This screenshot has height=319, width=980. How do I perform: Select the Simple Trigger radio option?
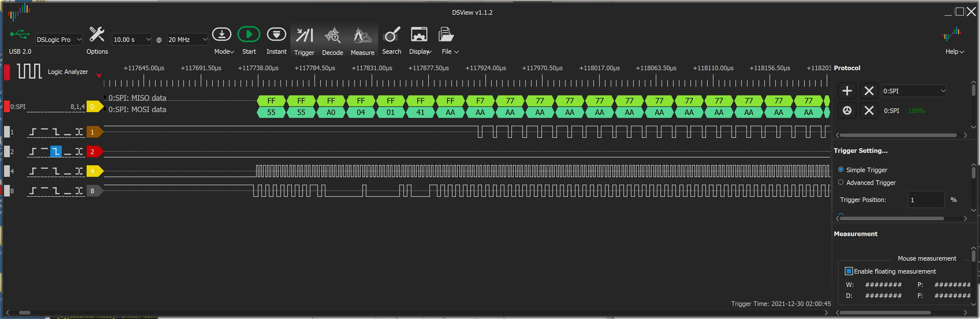tap(841, 170)
